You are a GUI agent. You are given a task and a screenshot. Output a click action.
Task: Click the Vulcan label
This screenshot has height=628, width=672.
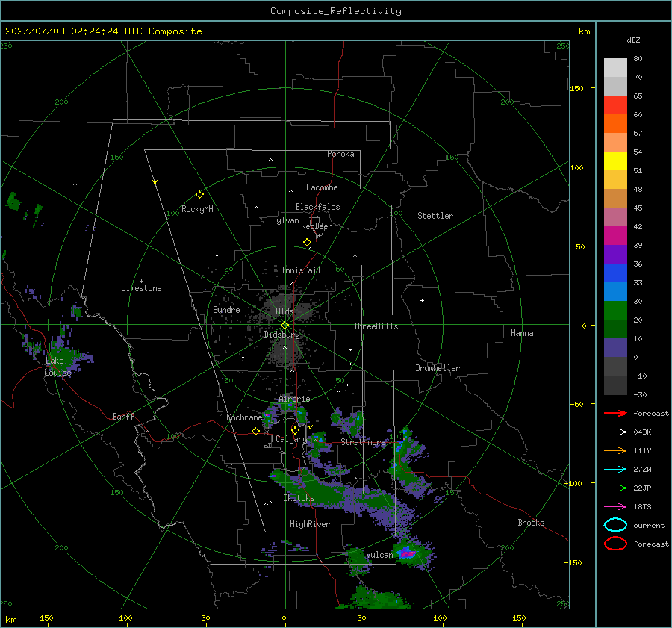point(379,555)
